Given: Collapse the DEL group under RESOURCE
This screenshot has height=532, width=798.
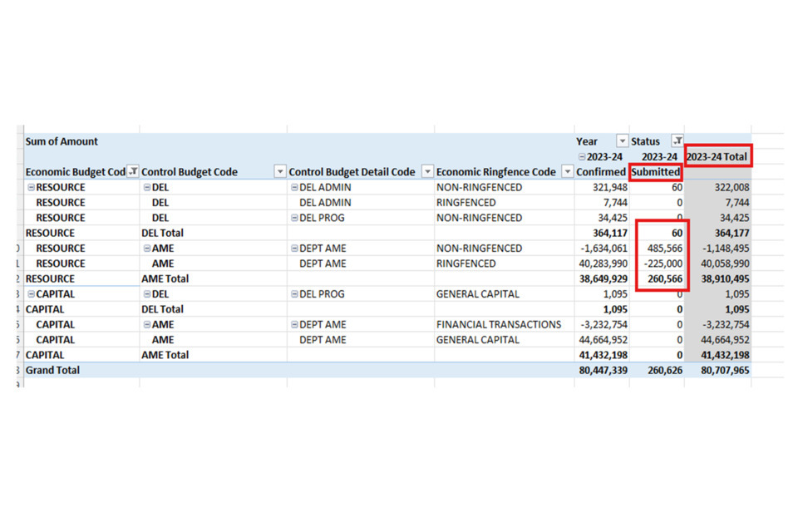Looking at the screenshot, I should (147, 188).
